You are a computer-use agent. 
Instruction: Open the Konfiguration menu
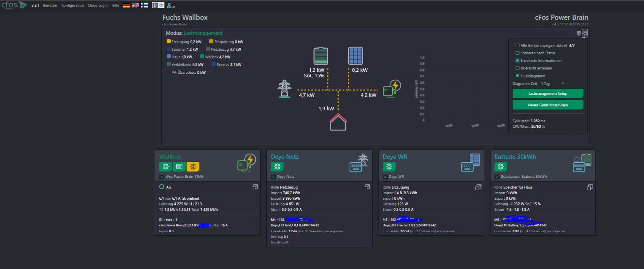72,5
